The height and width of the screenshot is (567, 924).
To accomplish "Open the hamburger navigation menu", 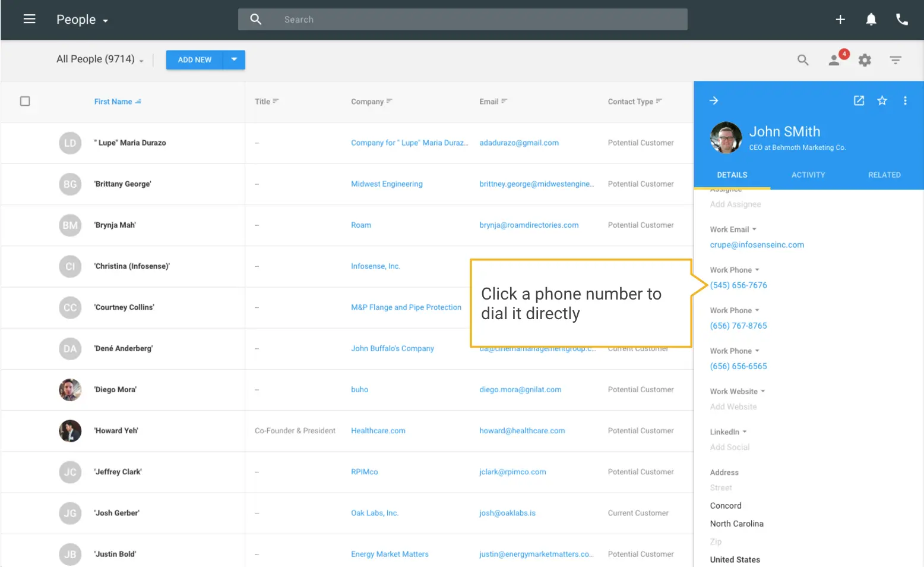I will pyautogui.click(x=29, y=19).
